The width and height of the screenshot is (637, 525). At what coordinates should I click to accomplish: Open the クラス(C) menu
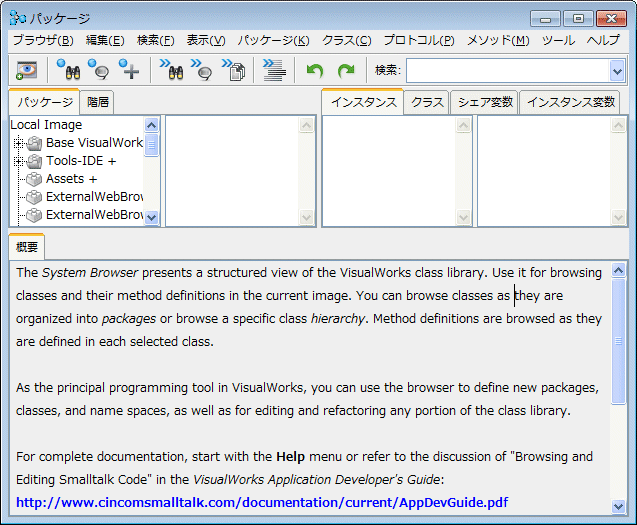click(x=346, y=40)
